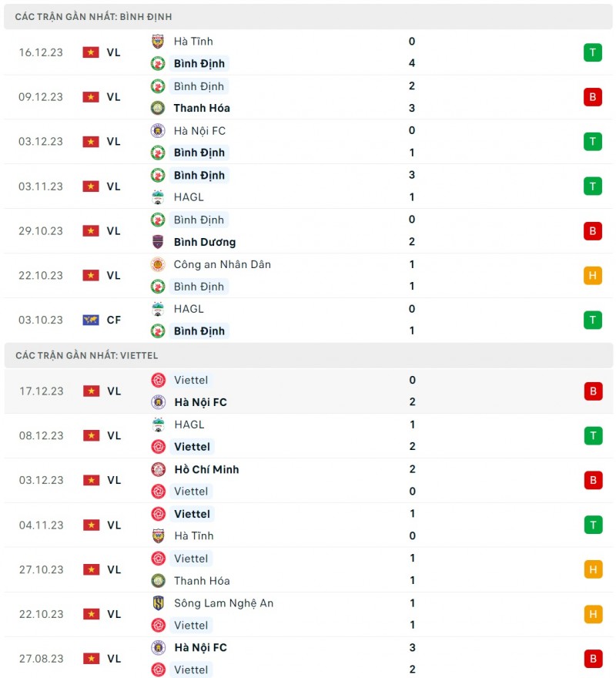Click the 03.11.23 match date

(42, 186)
